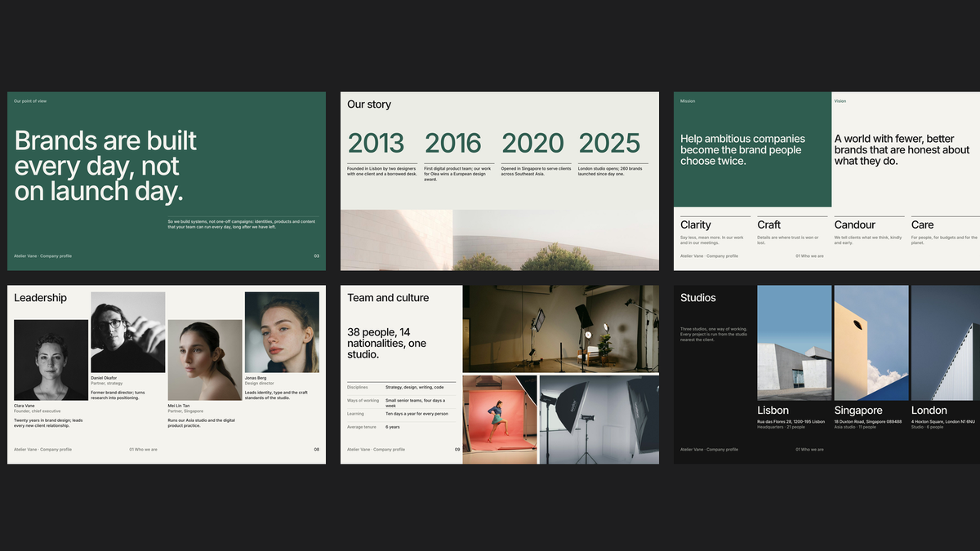Select the 2025 year on the timeline

[609, 144]
